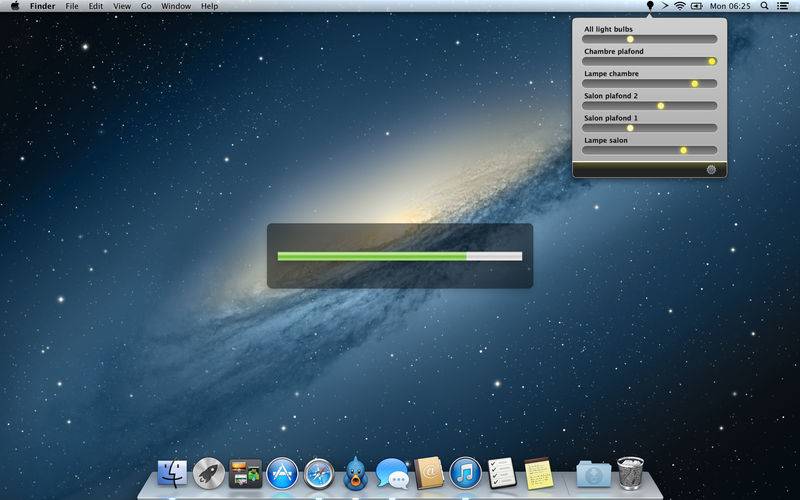Open Spotlight search magnifier
The height and width of the screenshot is (500, 800).
tap(762, 6)
